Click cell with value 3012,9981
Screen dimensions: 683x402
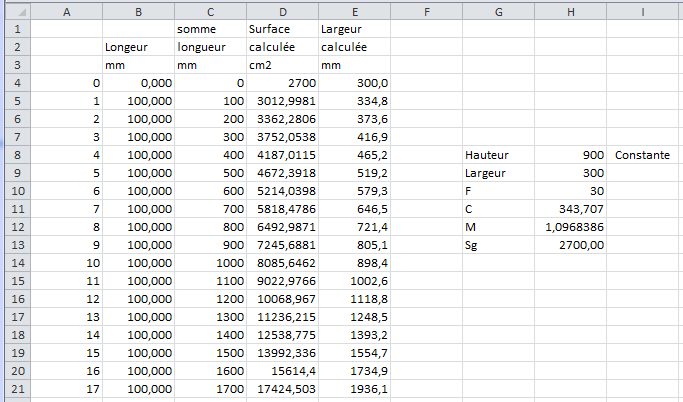[x=283, y=101]
